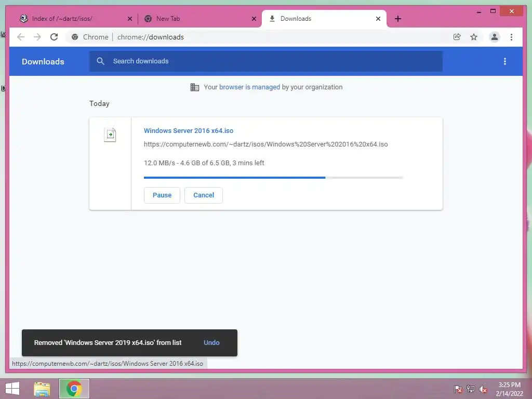532x399 pixels.
Task: Switch to Index of /~dartz/isos/ tab
Action: point(76,19)
